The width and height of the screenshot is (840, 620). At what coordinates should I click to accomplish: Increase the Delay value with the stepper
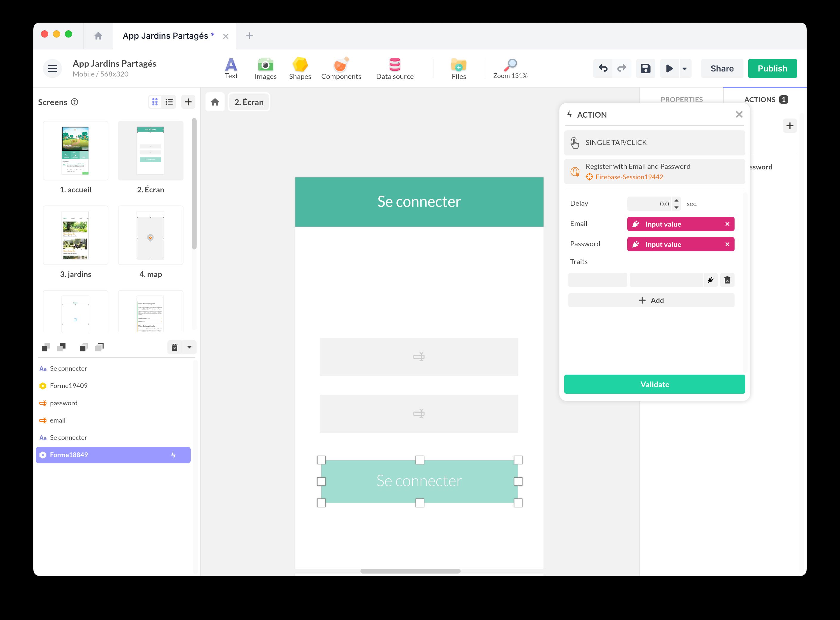click(x=676, y=201)
